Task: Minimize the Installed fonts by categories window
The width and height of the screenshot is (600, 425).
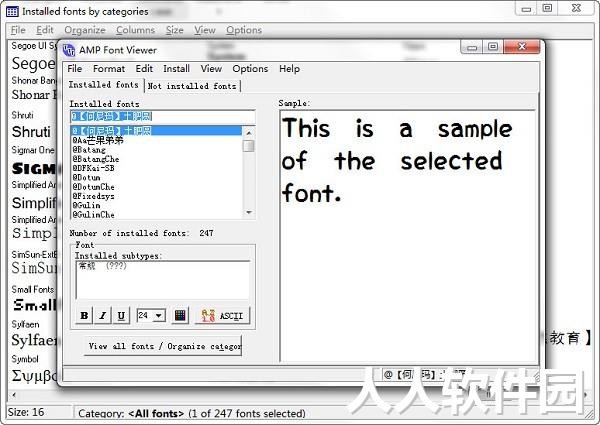Action: (x=527, y=8)
